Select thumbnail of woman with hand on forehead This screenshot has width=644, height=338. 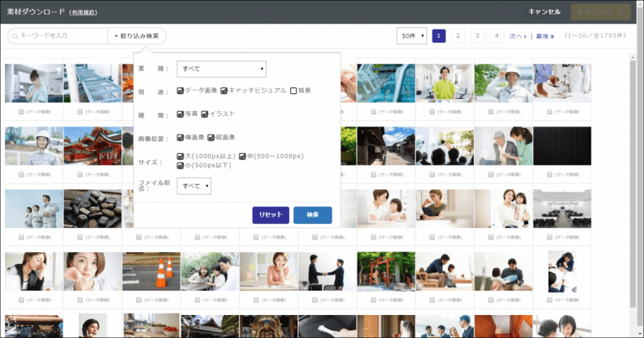tap(34, 271)
